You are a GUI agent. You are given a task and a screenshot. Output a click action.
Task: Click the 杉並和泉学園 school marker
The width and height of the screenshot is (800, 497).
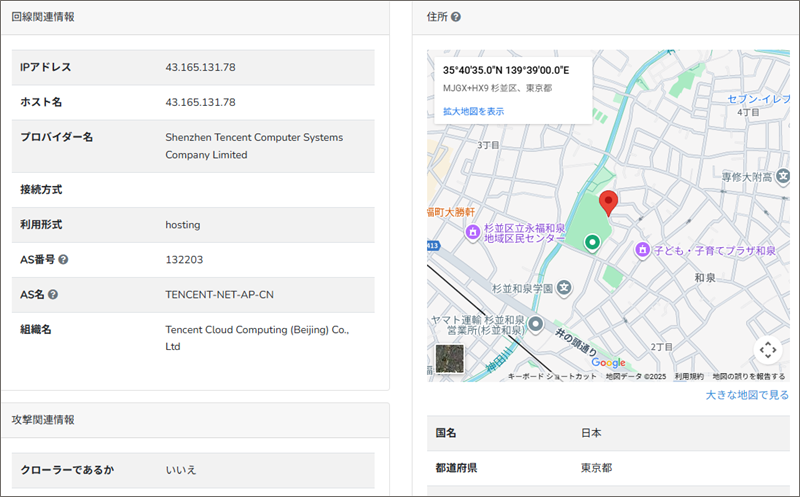coord(564,288)
